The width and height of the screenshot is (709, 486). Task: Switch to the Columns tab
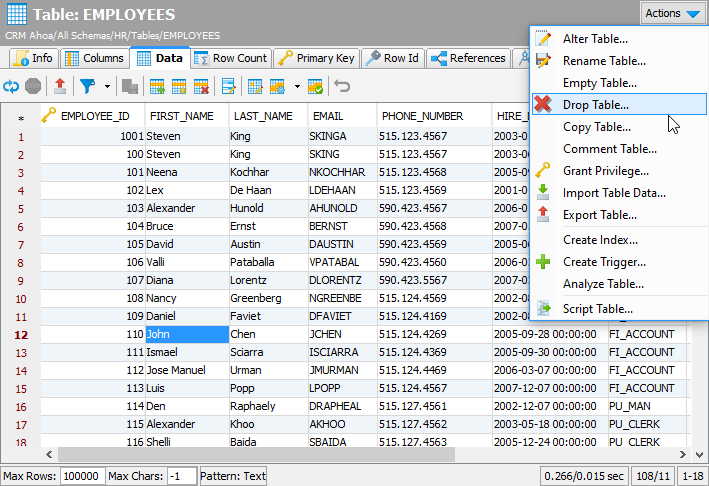pyautogui.click(x=95, y=58)
